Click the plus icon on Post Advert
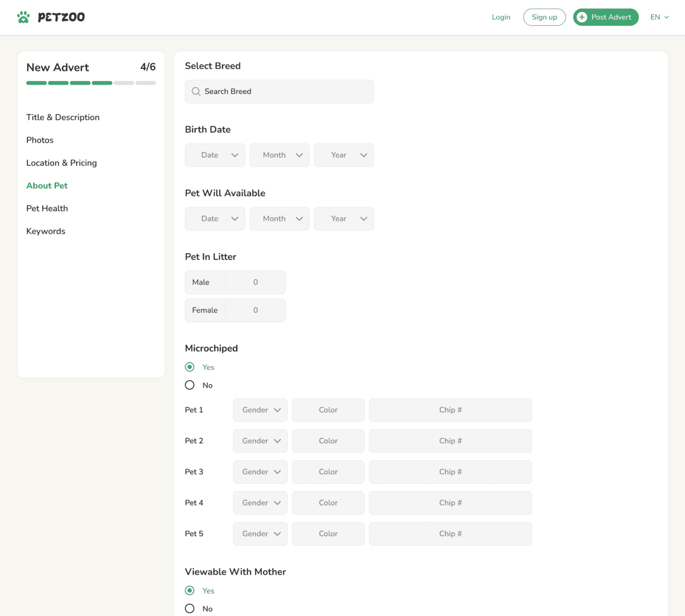Viewport: 685px width, 616px height. tap(582, 17)
